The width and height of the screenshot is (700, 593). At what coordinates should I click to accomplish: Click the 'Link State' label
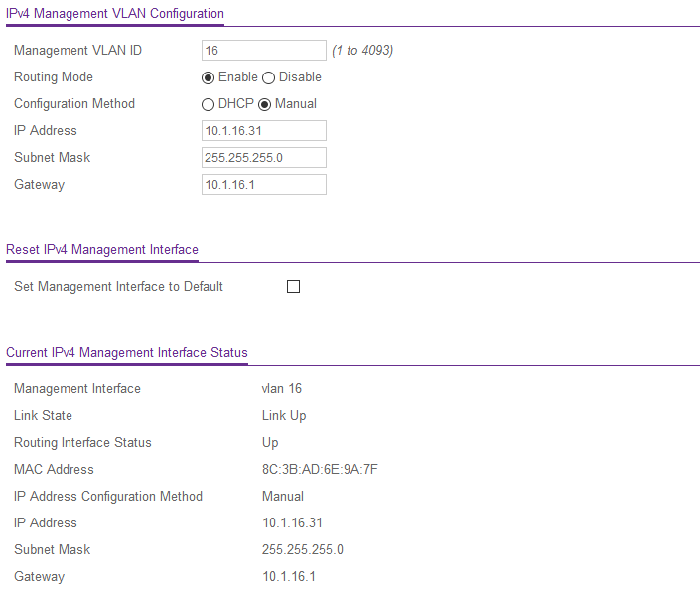43,415
